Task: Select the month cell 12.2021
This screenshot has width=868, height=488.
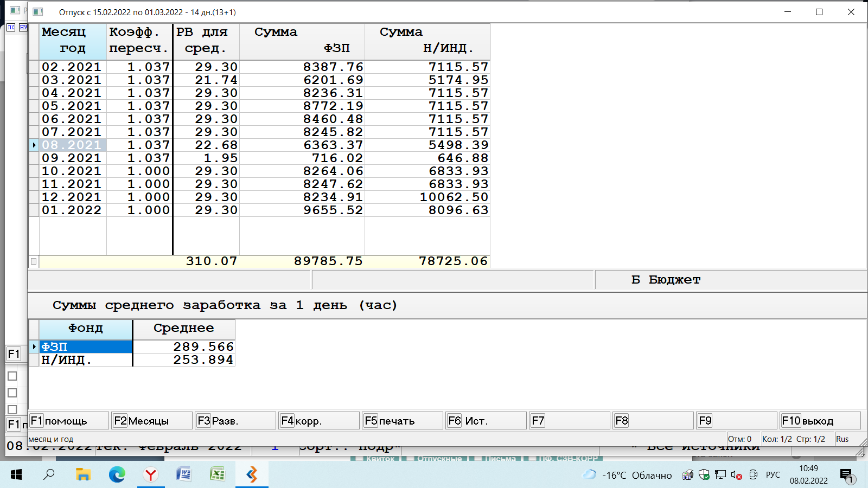Action: (x=72, y=197)
